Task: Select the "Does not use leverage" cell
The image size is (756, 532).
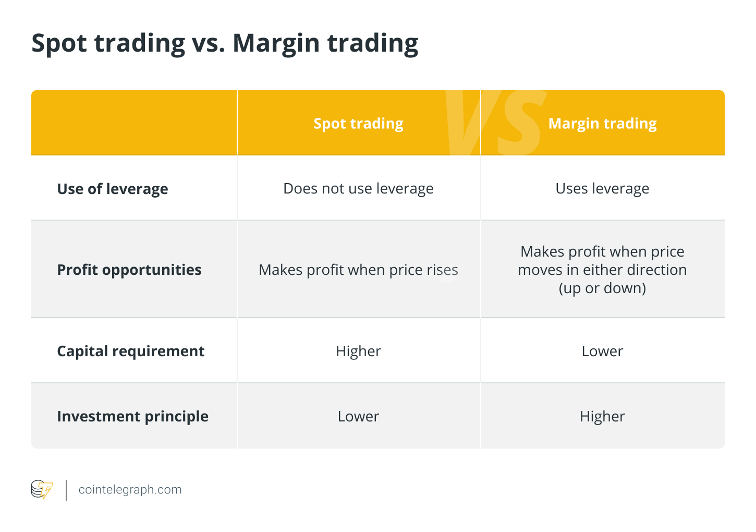Action: coord(358,188)
